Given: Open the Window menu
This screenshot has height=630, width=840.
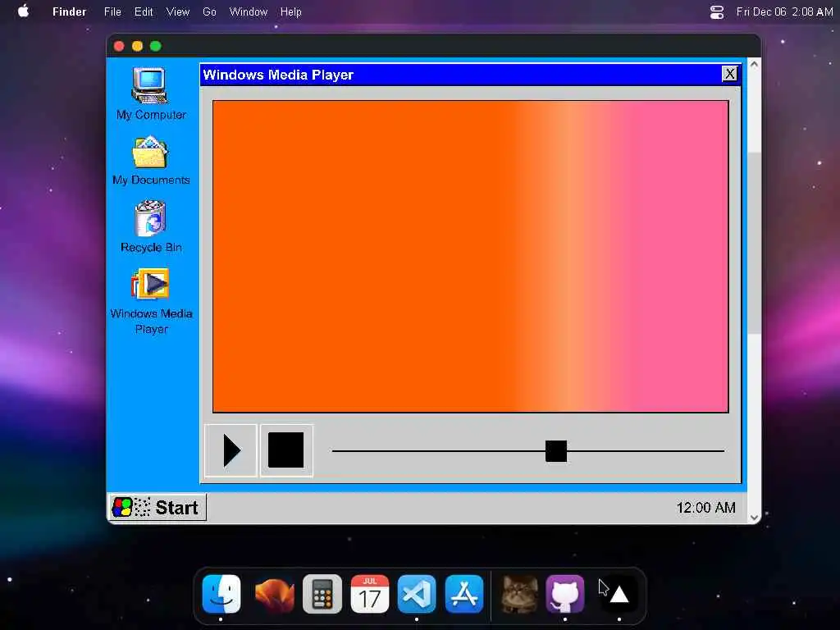Looking at the screenshot, I should [248, 11].
